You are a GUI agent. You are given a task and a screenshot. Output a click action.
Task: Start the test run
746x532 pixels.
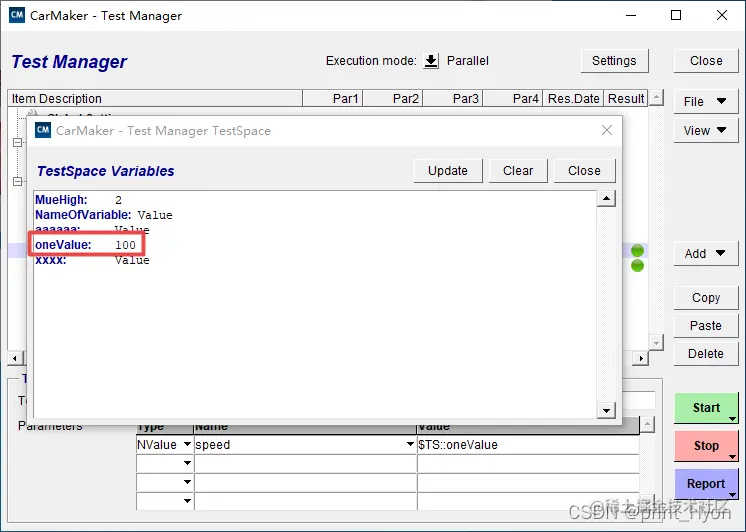click(706, 408)
